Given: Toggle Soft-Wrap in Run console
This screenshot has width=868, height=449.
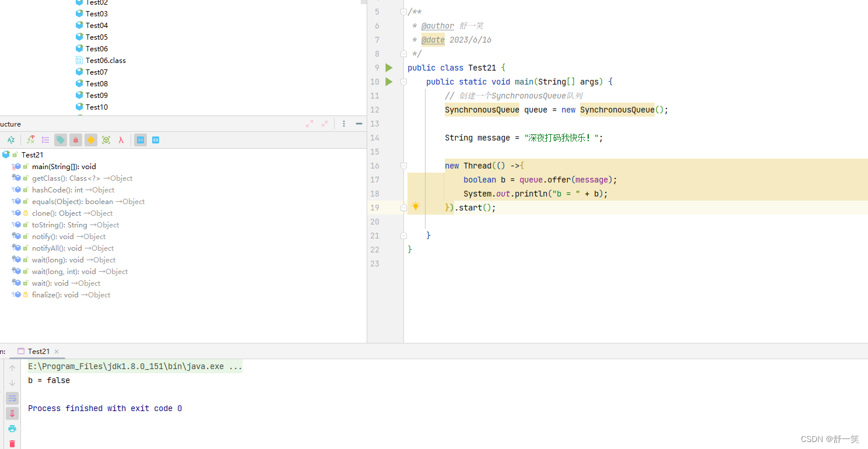Looking at the screenshot, I should 12,398.
